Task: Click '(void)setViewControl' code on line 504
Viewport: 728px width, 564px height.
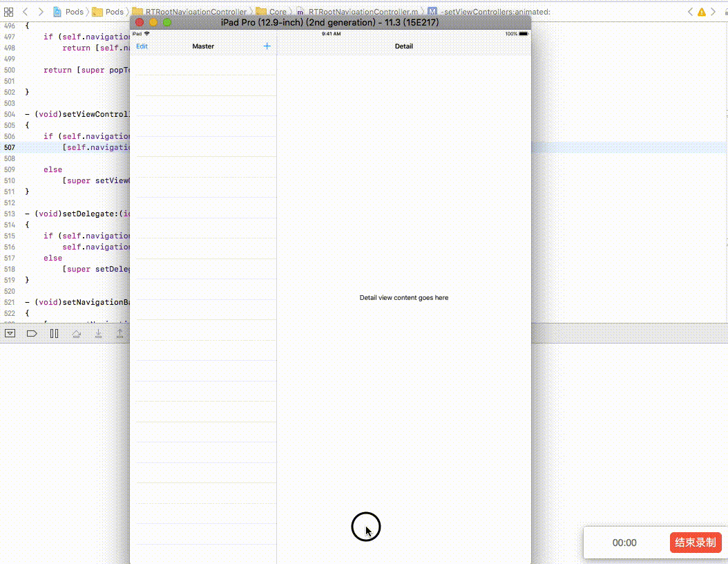Action: (82, 114)
